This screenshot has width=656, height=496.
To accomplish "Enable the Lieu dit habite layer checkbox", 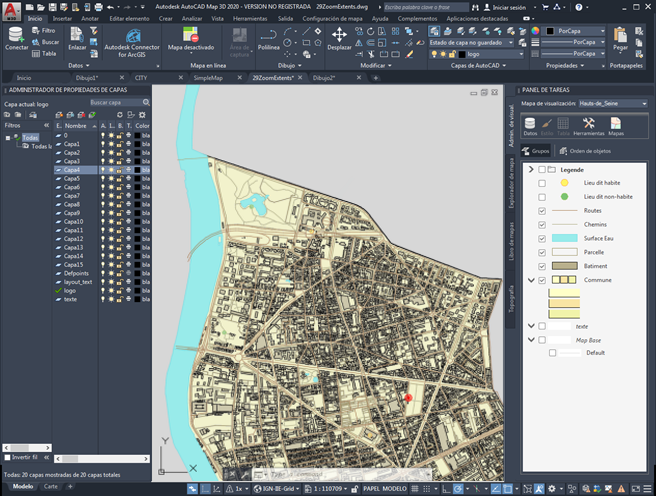I will 542,183.
